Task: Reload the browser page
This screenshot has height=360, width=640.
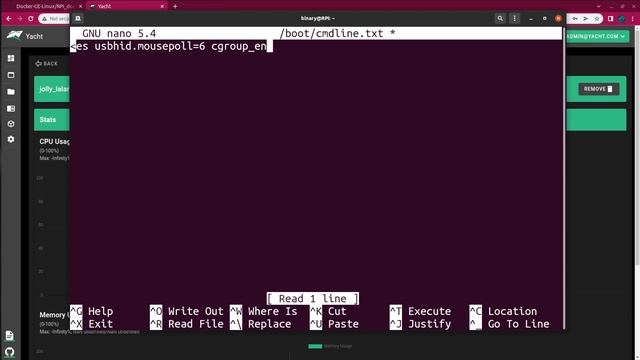Action: point(31,19)
